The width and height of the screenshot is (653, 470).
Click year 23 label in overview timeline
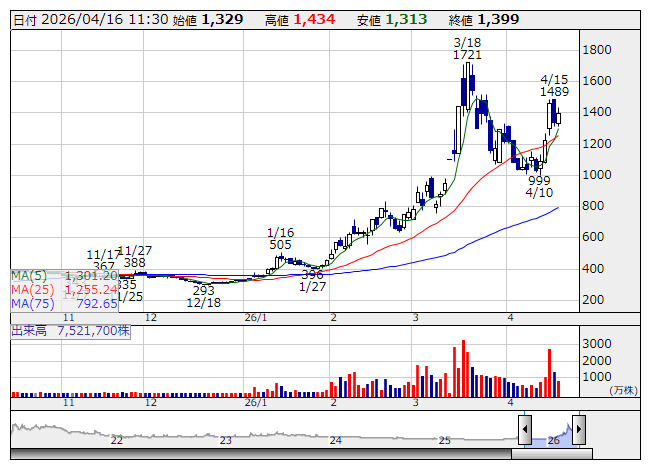click(x=225, y=440)
